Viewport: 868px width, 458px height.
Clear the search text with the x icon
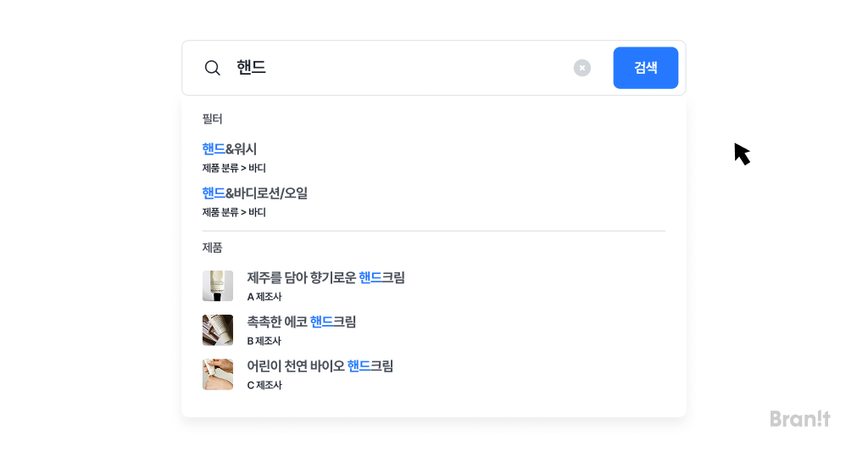(581, 68)
